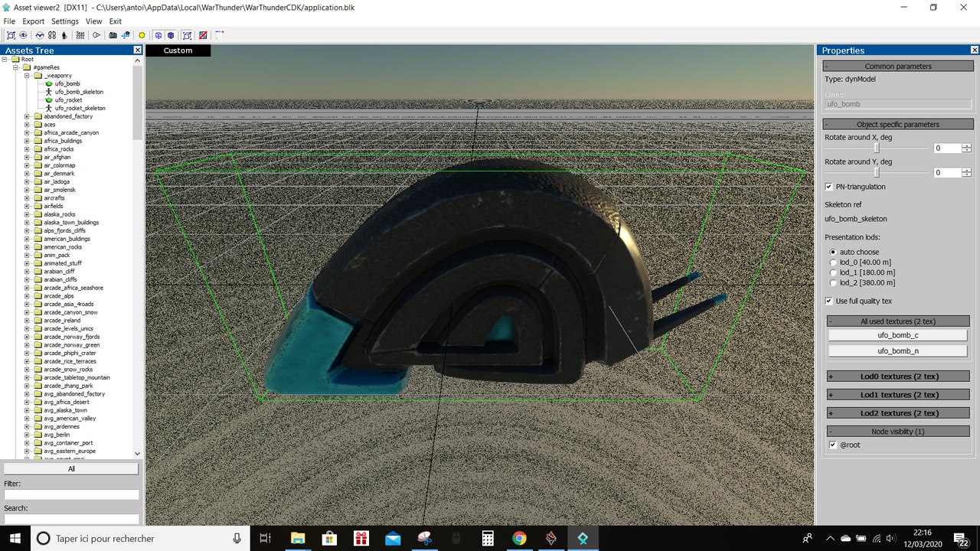Click Windows taskbar search box
The width and height of the screenshot is (980, 551).
click(x=141, y=539)
